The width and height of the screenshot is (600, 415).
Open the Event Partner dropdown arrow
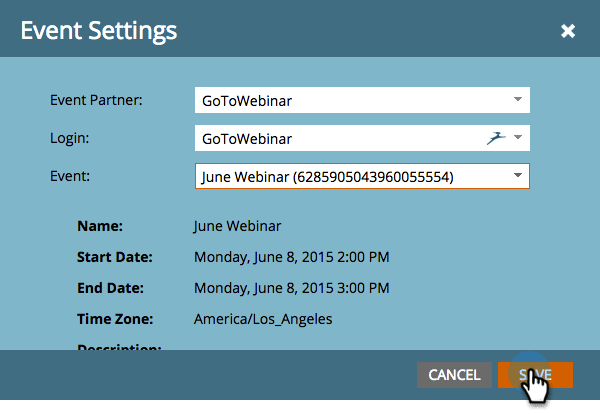518,99
